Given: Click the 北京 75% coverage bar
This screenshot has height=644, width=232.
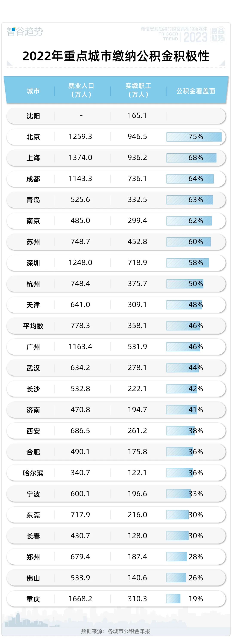Looking at the screenshot, I should [x=194, y=137].
